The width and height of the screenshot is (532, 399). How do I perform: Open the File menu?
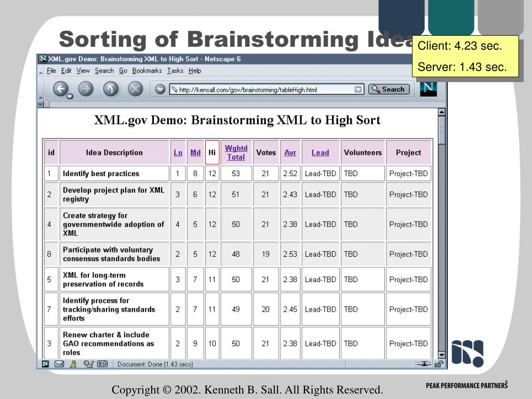51,71
